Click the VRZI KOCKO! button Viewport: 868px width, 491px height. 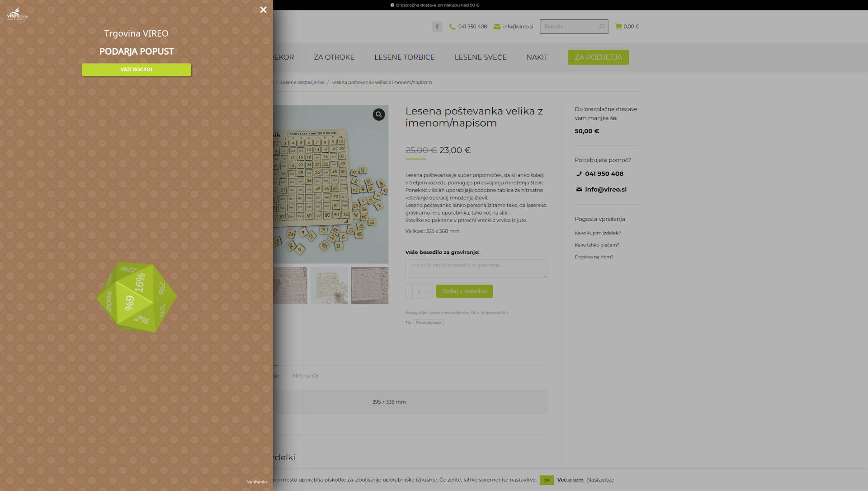coord(137,70)
